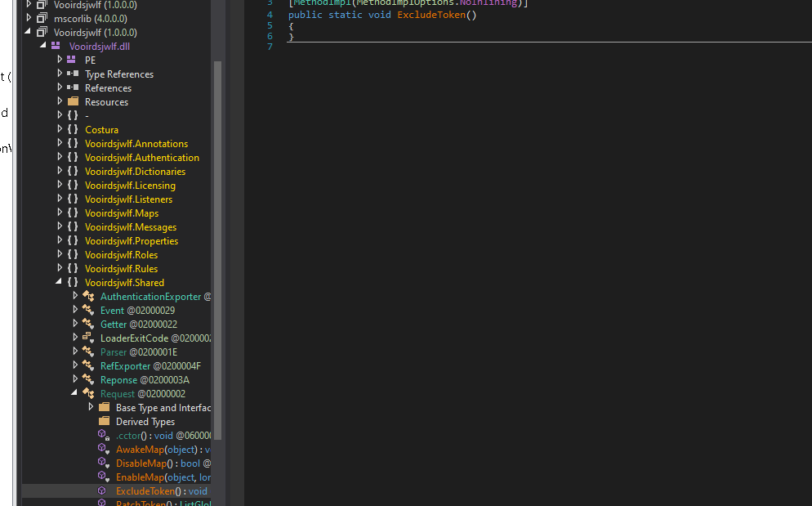The height and width of the screenshot is (506, 812).
Task: Expand the Type References node
Action: pyautogui.click(x=60, y=73)
